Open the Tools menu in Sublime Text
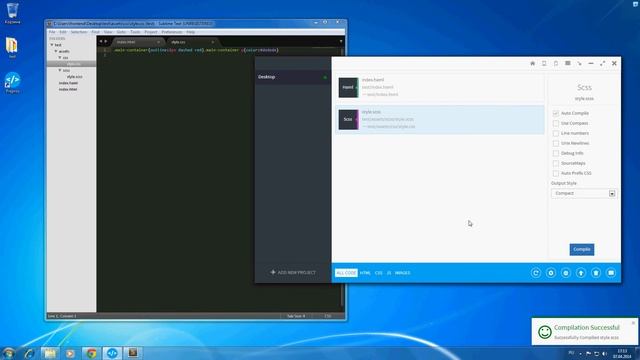The height and width of the screenshot is (360, 640). [x=135, y=32]
